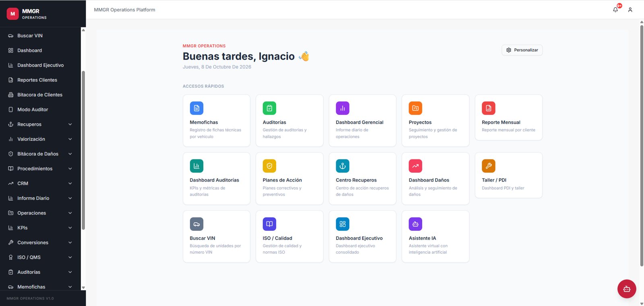Click the Personalizar button
Image resolution: width=644 pixels, height=306 pixels.
coord(522,50)
